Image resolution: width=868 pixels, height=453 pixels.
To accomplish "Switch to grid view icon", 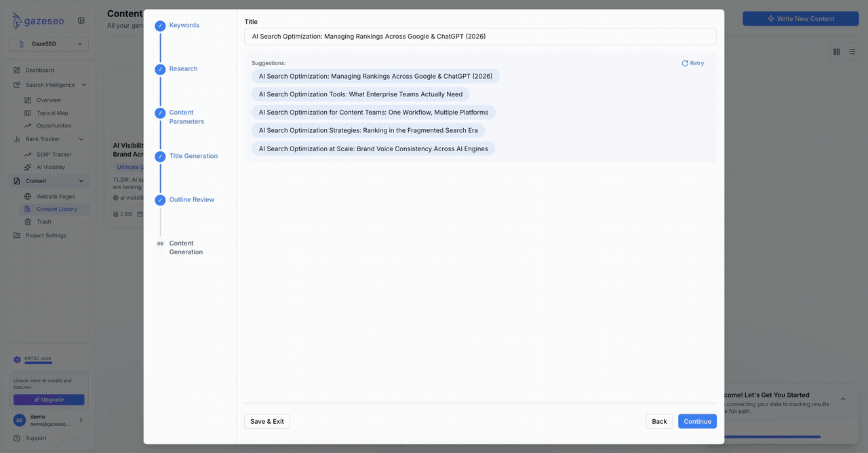I will [x=837, y=52].
